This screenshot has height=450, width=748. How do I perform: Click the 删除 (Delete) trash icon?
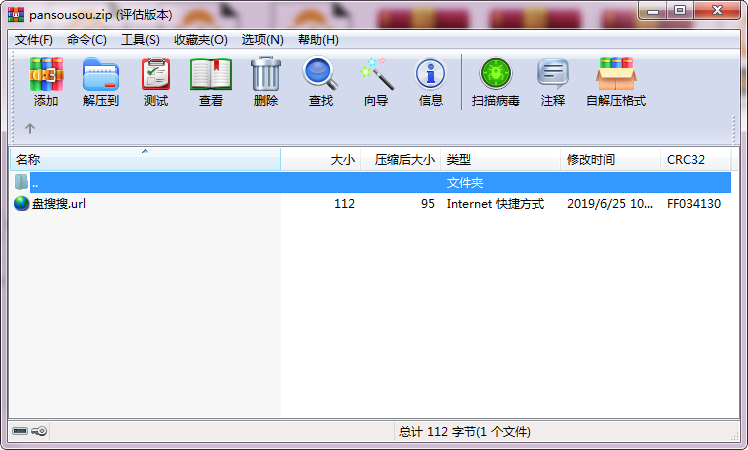266,74
